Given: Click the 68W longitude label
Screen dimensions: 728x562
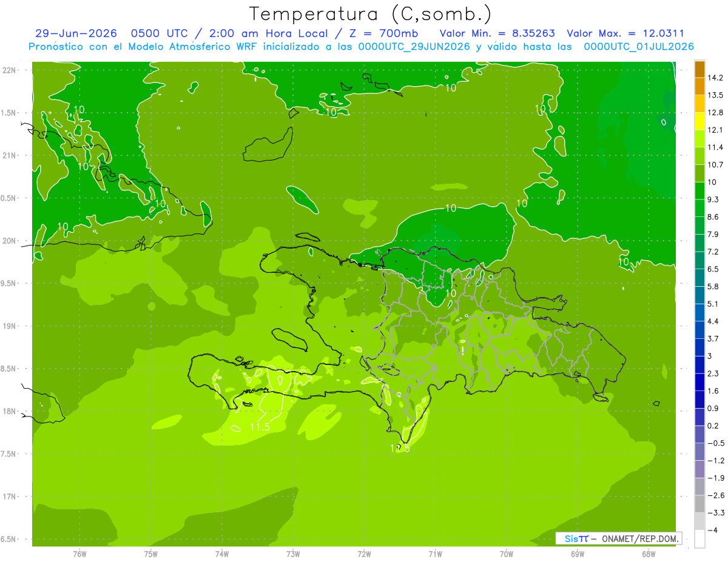Looking at the screenshot, I should coord(648,554).
